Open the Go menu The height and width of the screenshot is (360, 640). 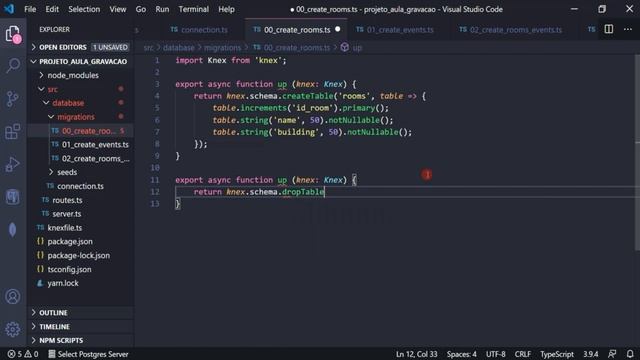(x=141, y=9)
